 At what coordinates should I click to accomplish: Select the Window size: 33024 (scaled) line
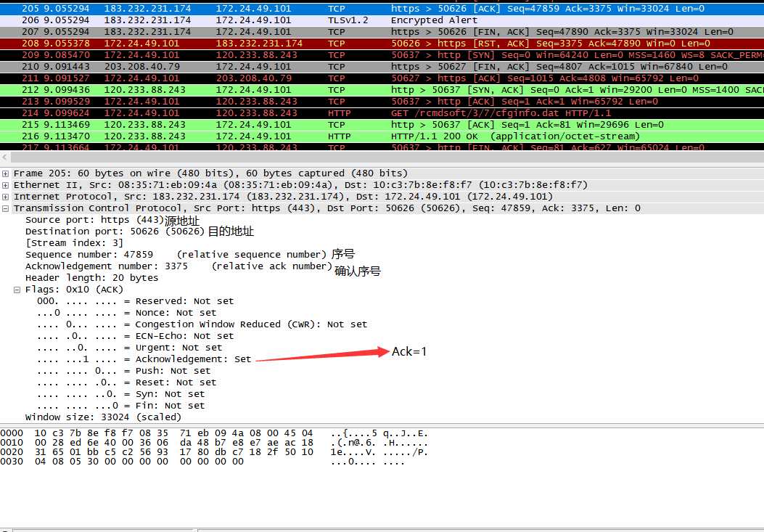[x=103, y=417]
